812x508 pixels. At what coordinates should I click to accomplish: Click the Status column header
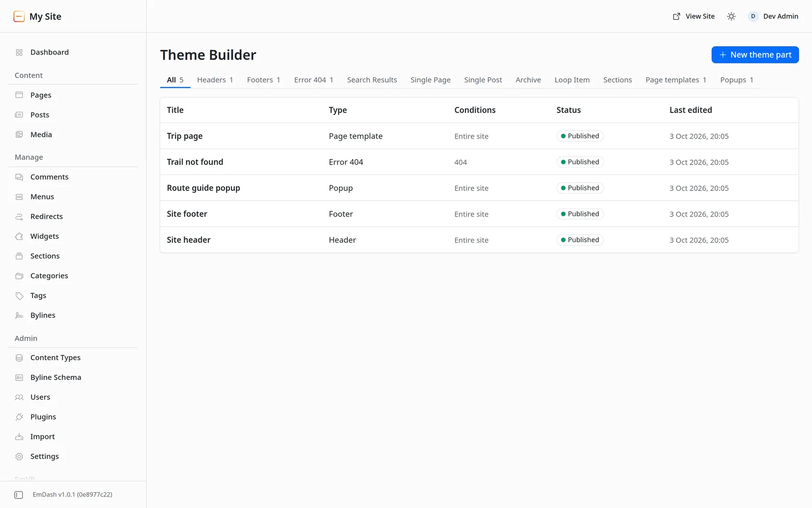pyautogui.click(x=568, y=110)
